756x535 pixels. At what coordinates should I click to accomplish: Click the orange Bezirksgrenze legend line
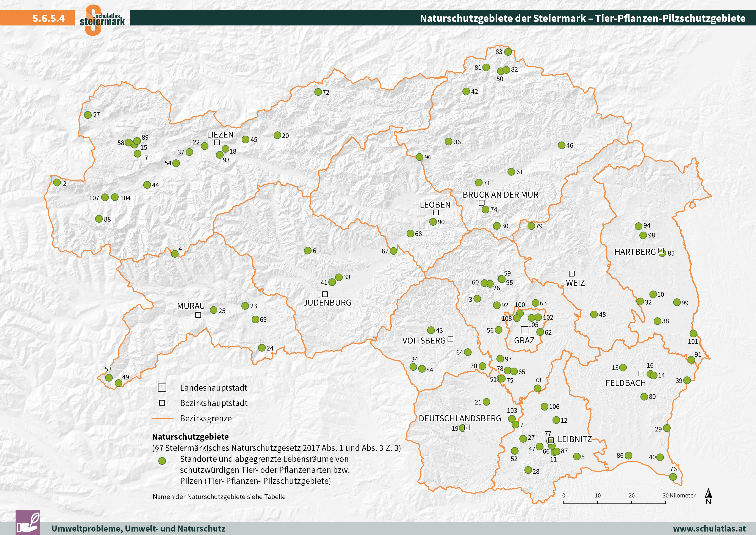(x=162, y=418)
